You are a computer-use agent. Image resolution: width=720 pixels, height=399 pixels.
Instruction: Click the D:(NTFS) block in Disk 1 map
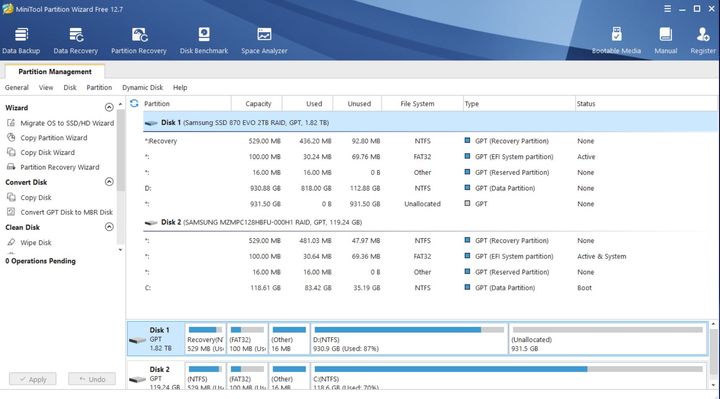tap(409, 339)
